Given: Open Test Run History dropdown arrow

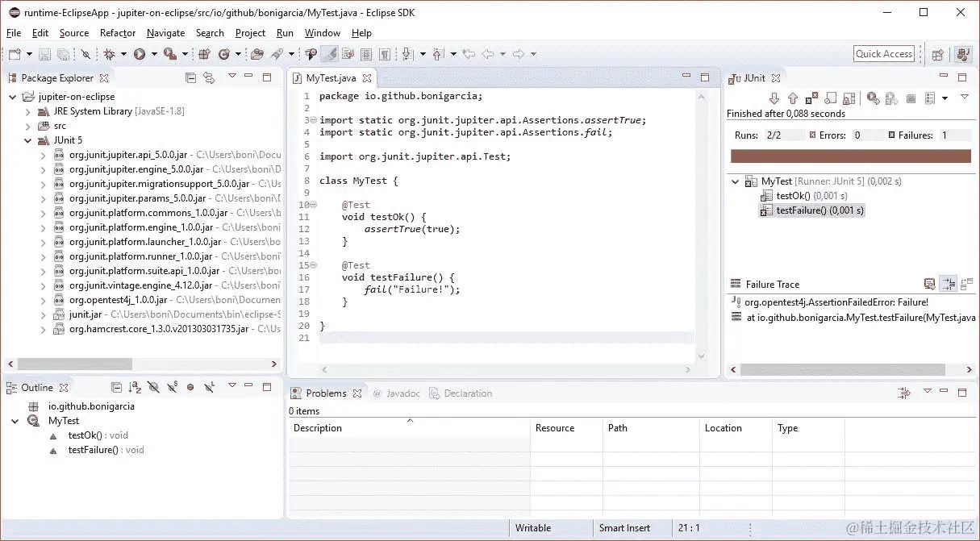Looking at the screenshot, I should coord(945,98).
